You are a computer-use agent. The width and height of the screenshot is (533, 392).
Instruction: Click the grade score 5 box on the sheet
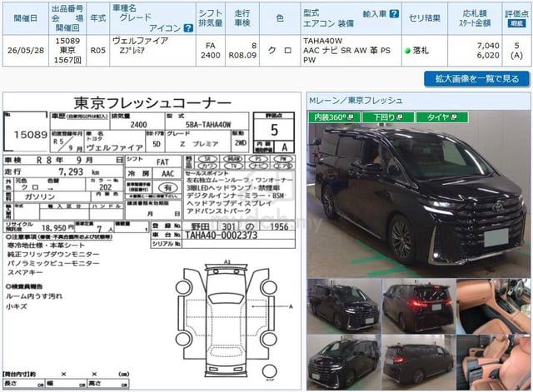(274, 130)
